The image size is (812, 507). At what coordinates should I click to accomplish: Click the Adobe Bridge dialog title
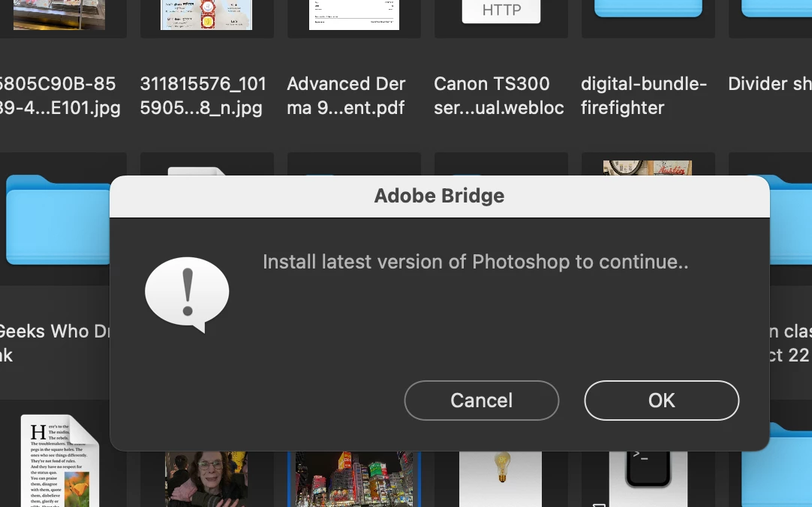439,196
